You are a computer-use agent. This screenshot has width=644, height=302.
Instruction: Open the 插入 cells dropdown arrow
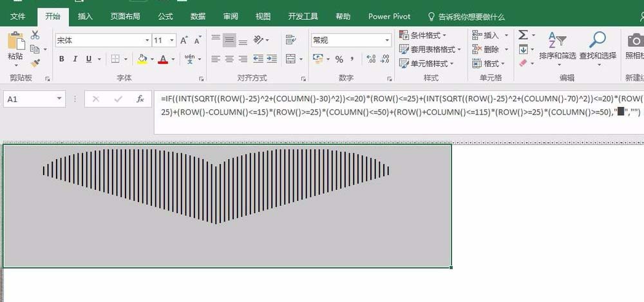506,35
